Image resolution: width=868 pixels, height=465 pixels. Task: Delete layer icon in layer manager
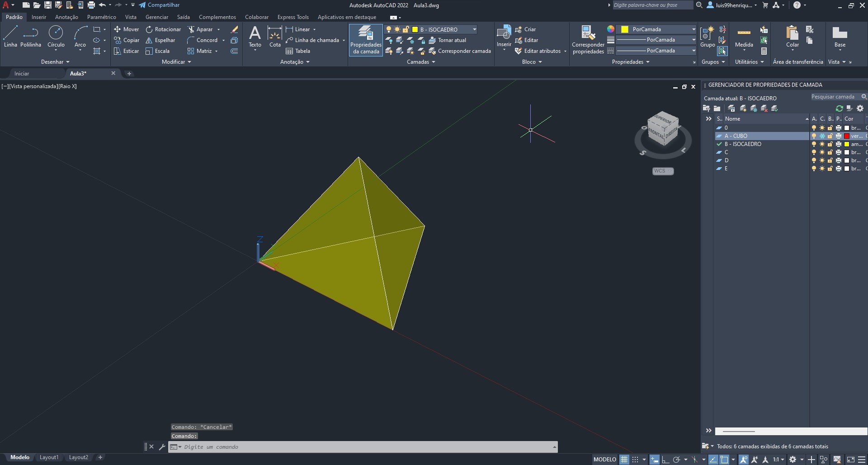coord(764,108)
